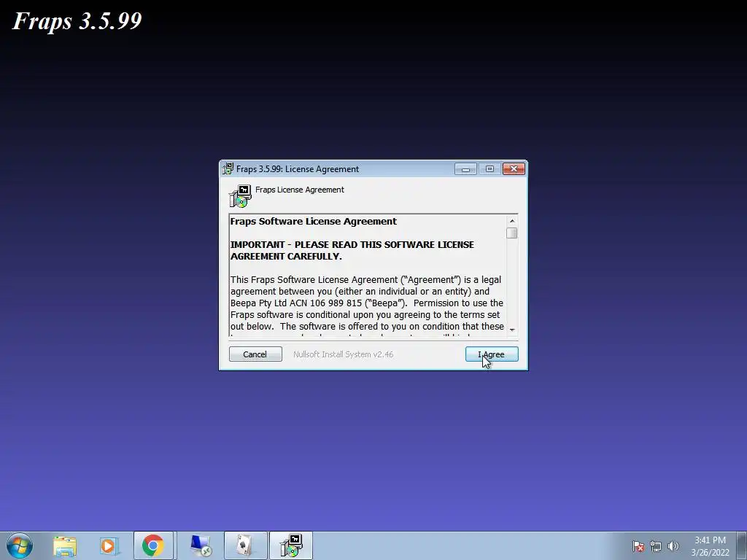Viewport: 747px width, 560px height.
Task: Open the Action Center flag icon
Action: tap(638, 546)
